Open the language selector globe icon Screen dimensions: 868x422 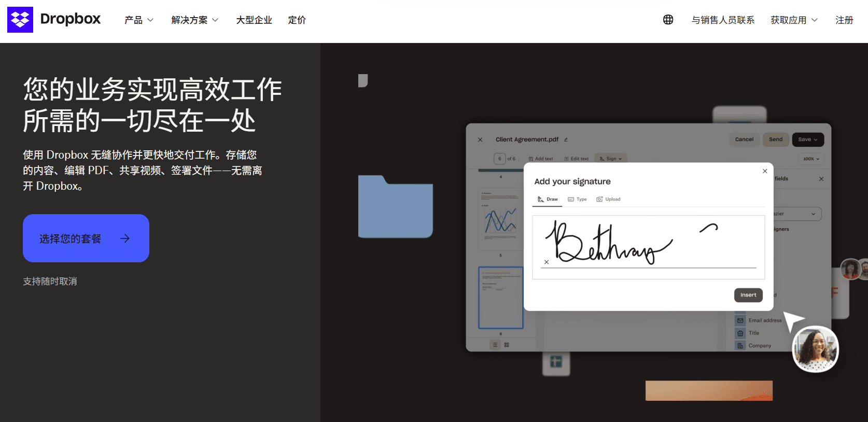[x=668, y=20]
